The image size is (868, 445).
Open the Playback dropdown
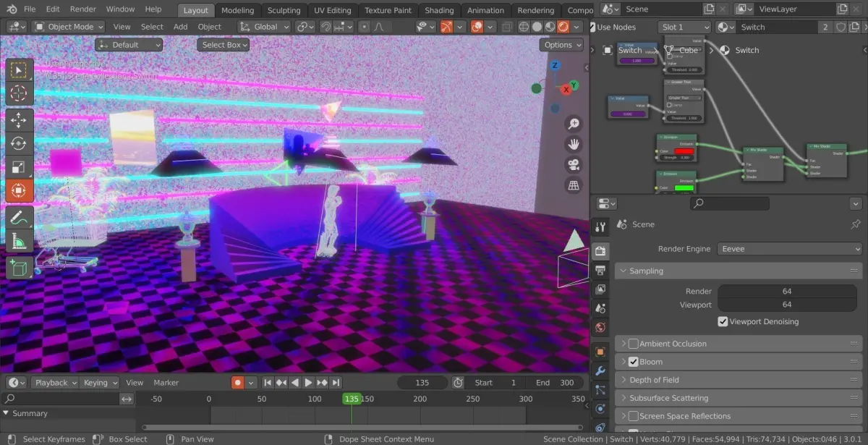55,383
